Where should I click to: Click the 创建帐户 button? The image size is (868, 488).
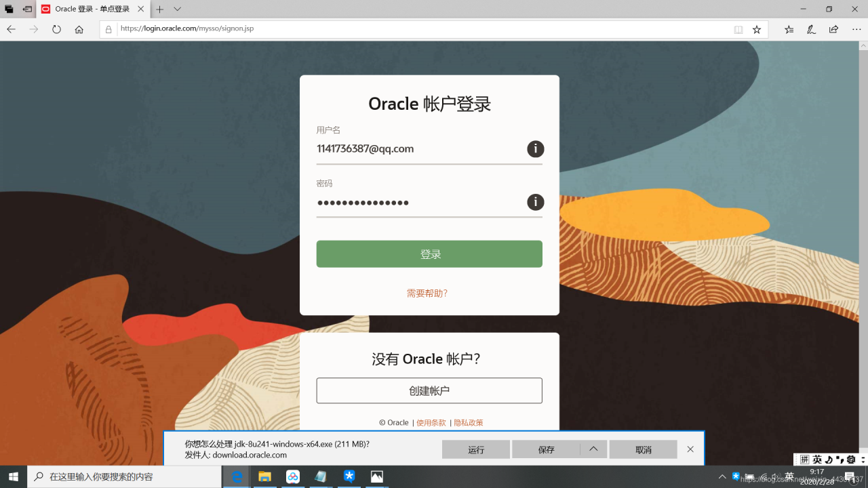pos(429,391)
